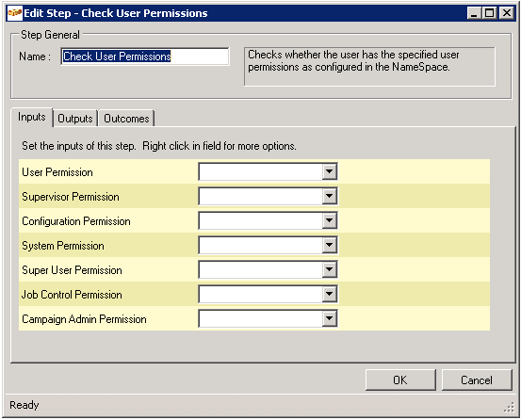This screenshot has height=420, width=521.
Task: Switch to the Outputs tab
Action: [x=75, y=119]
